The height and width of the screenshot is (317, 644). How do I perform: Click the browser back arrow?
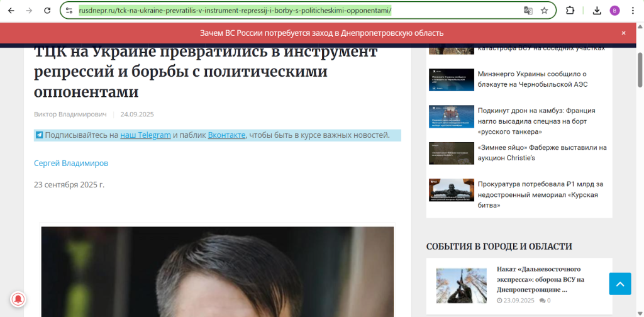(x=11, y=11)
